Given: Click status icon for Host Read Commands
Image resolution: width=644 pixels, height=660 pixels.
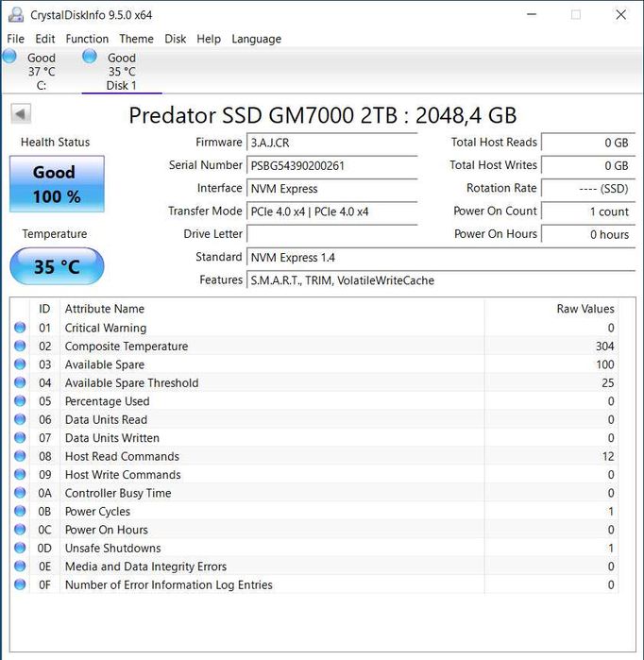Looking at the screenshot, I should point(20,456).
